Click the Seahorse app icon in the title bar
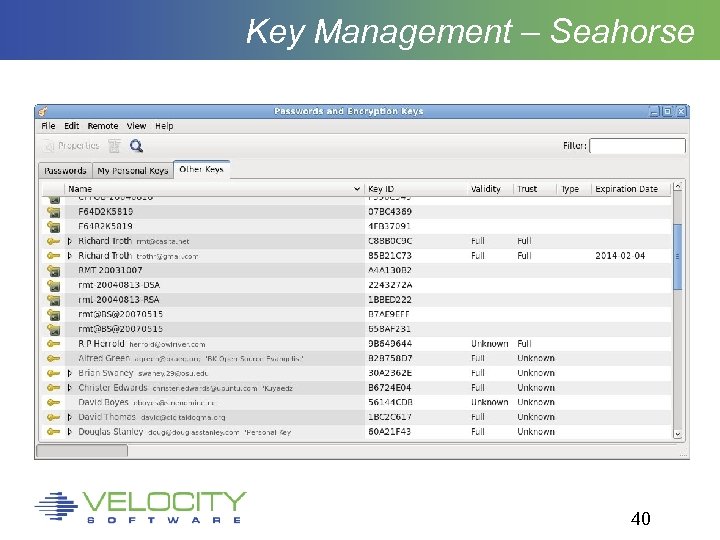The width and height of the screenshot is (720, 540). [43, 111]
